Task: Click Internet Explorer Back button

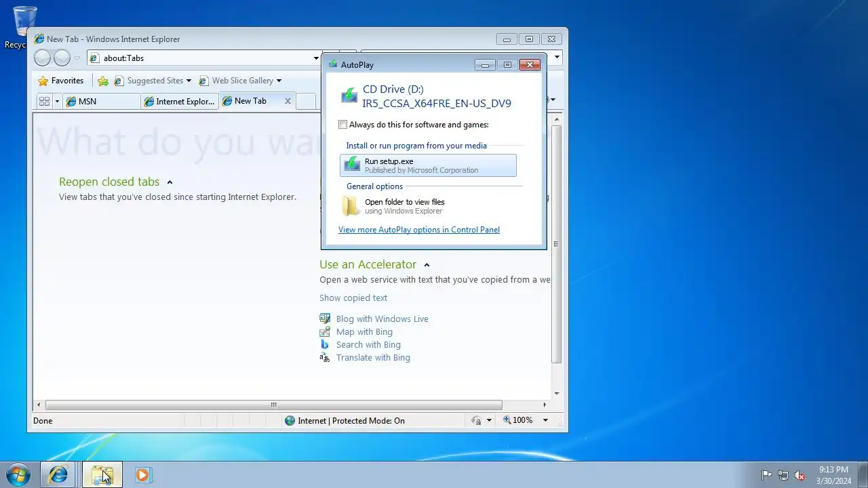Action: (x=42, y=58)
